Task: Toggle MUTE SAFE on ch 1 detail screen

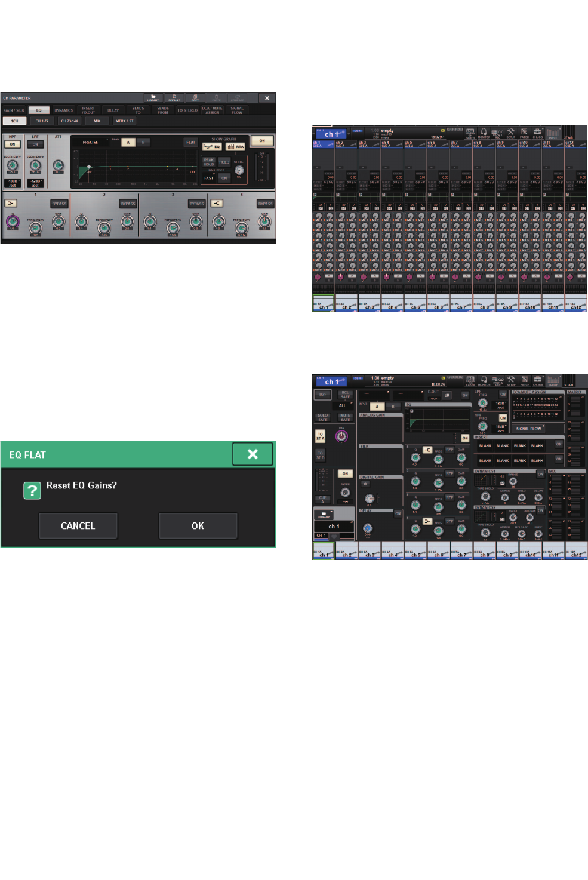Action: tap(345, 417)
